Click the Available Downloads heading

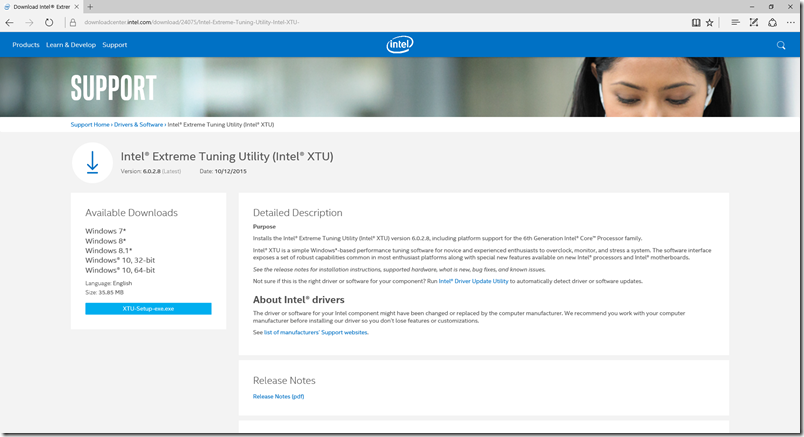(131, 213)
